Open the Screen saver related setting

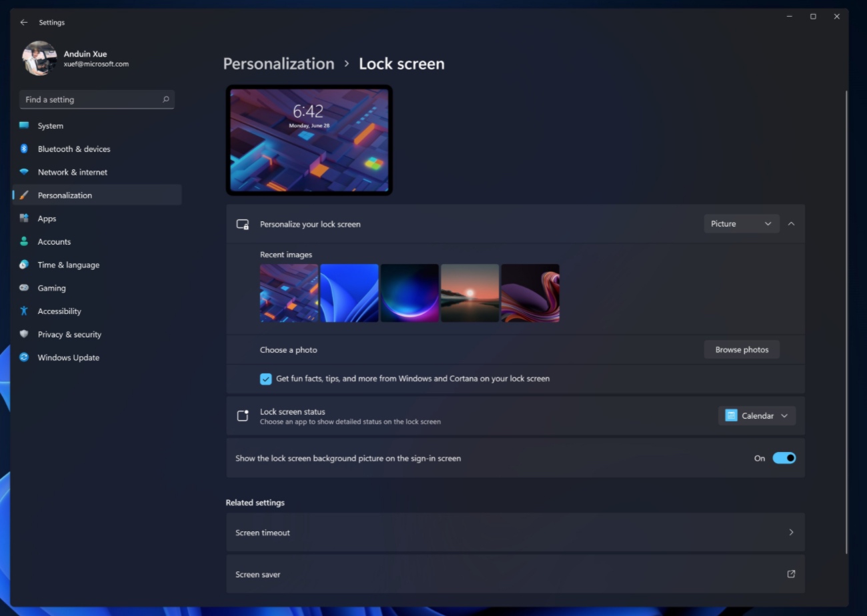click(x=515, y=574)
